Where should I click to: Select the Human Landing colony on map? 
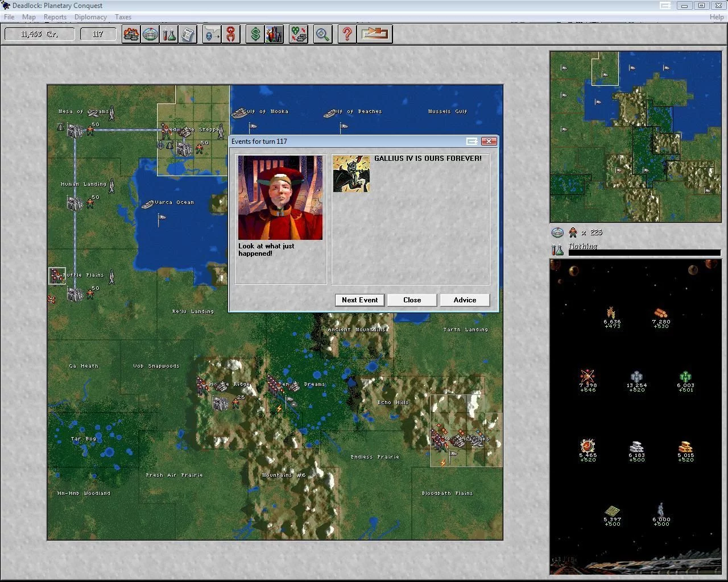tap(76, 202)
